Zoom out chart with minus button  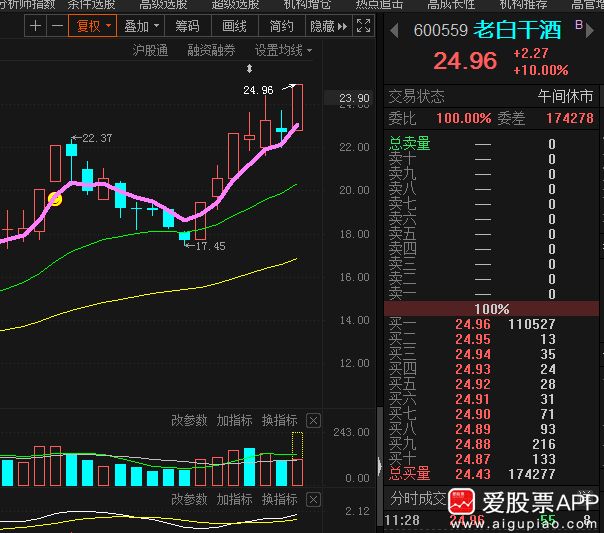(57, 26)
